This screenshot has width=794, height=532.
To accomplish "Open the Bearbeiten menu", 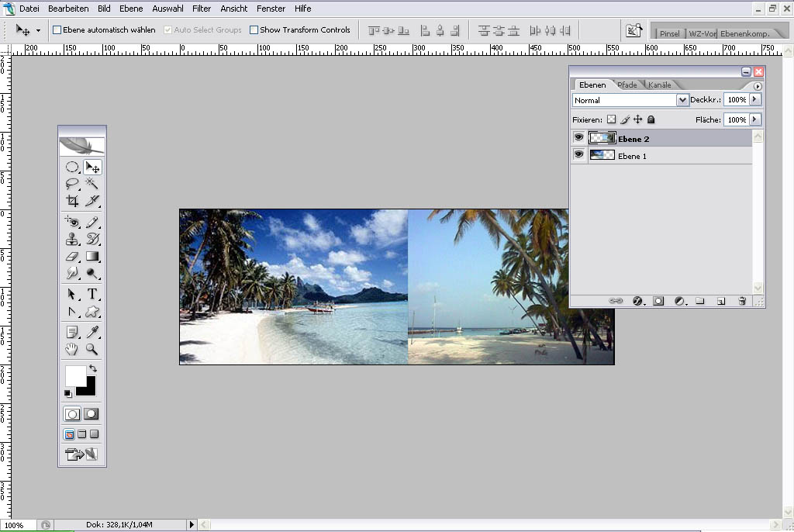I will pyautogui.click(x=68, y=8).
